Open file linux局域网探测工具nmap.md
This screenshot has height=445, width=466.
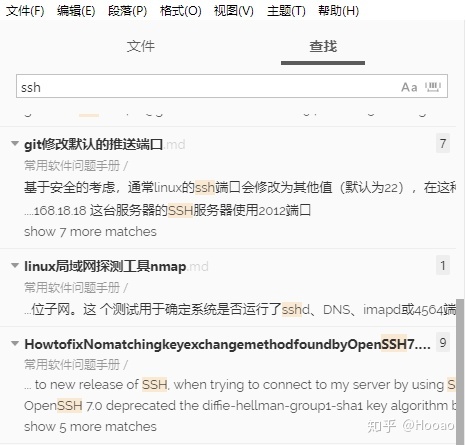point(116,266)
